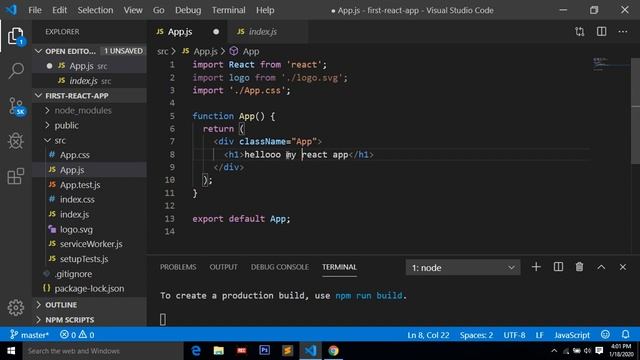The width and height of the screenshot is (640, 360).
Task: Open Sublime Text from taskbar
Action: coord(287,351)
